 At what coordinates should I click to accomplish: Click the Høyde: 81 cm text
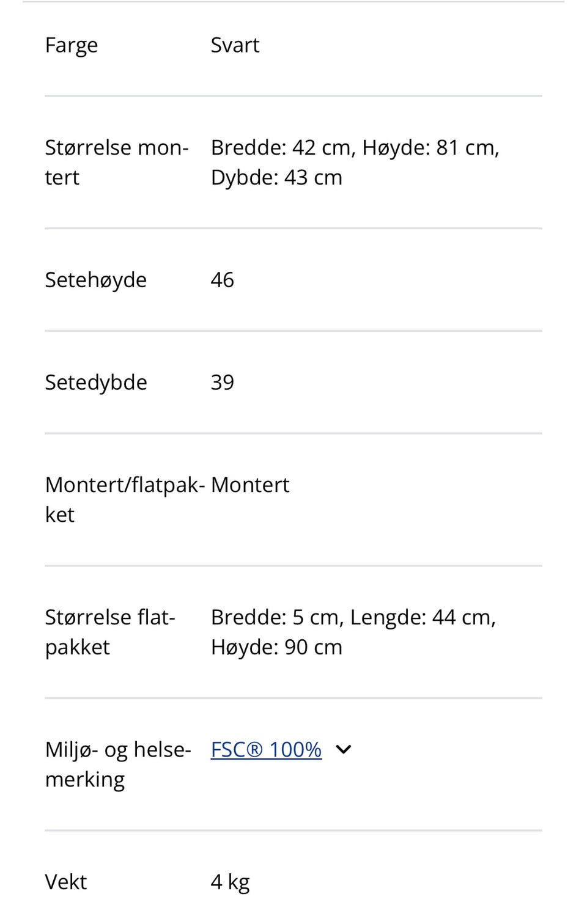(430, 148)
